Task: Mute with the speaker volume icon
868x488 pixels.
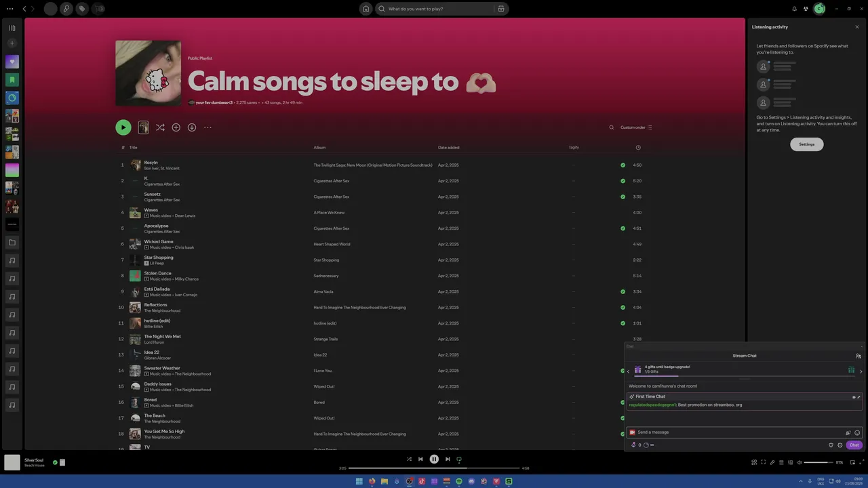Action: point(799,462)
